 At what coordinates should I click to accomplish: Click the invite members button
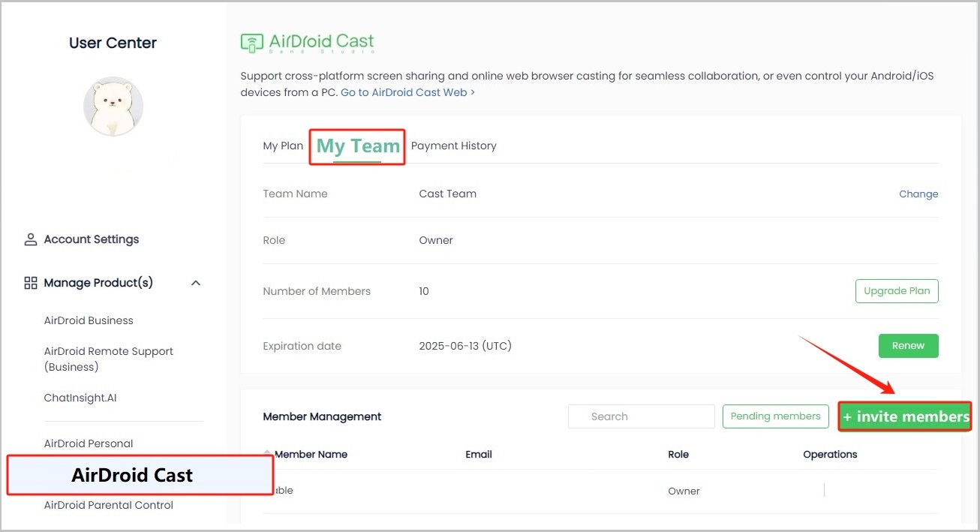(905, 416)
